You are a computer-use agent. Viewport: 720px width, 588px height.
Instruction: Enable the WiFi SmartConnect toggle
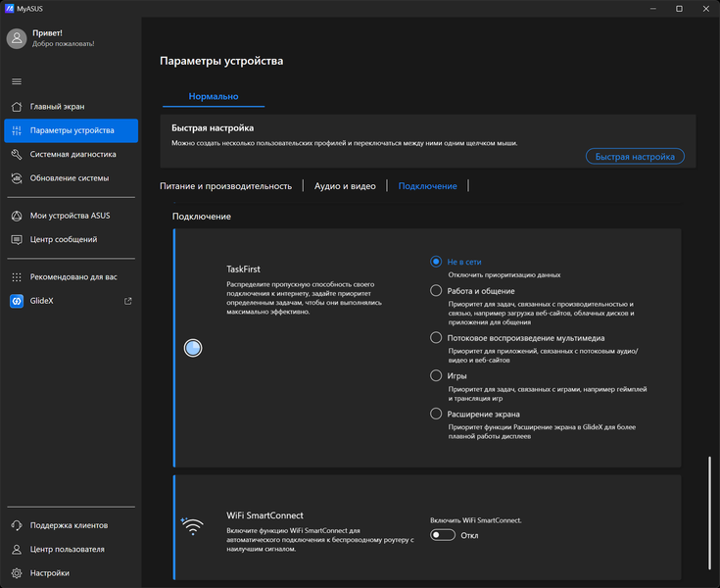443,535
